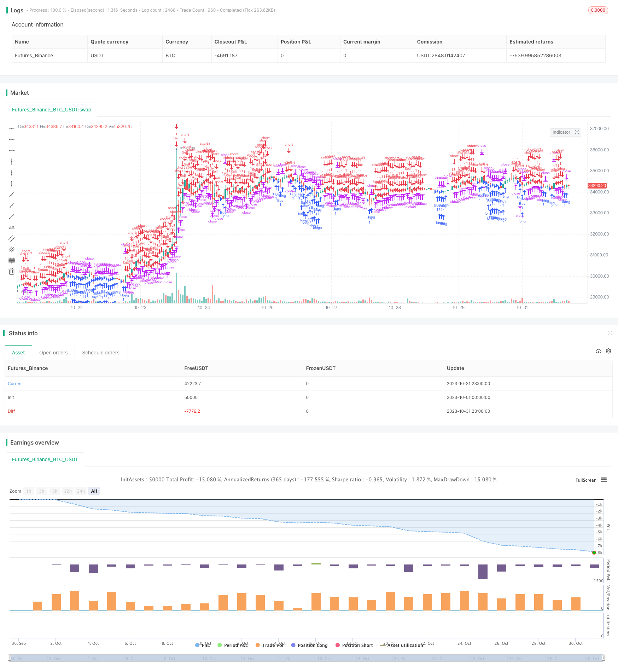Viewport: 618px width, 672px height.
Task: Toggle the Period P&L legend series
Action: [x=233, y=645]
